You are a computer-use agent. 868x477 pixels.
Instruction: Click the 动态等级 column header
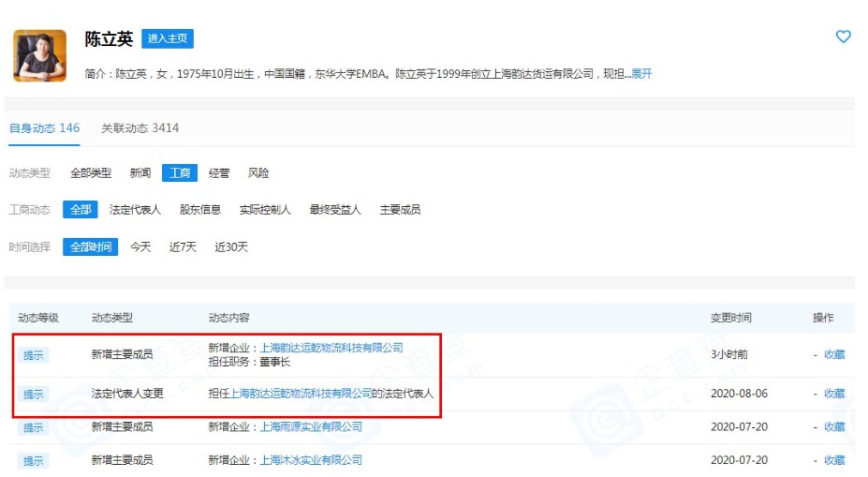(x=38, y=318)
